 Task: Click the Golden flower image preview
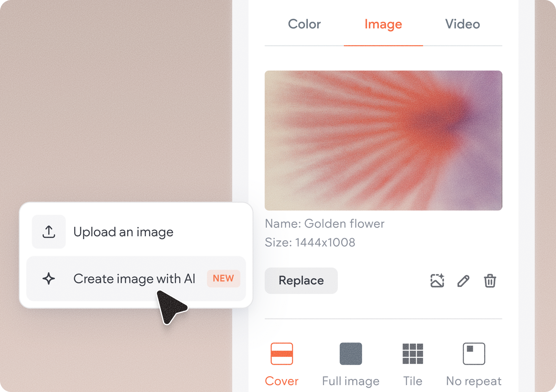383,140
